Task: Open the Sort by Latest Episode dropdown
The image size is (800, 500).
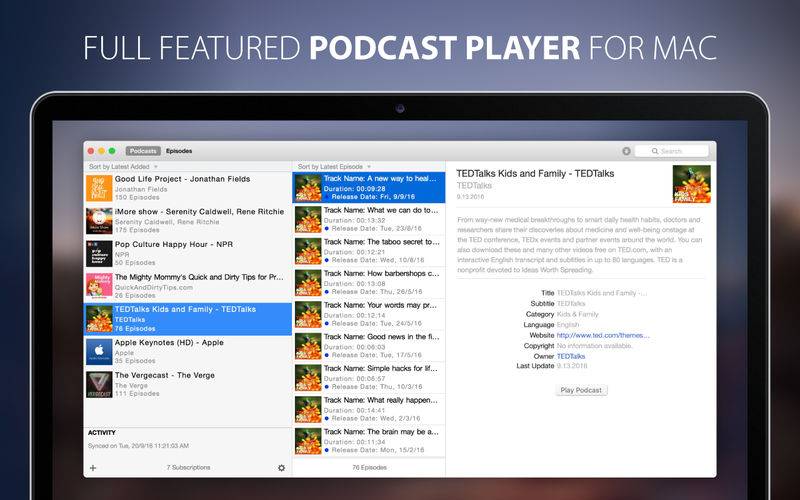Action: point(334,167)
